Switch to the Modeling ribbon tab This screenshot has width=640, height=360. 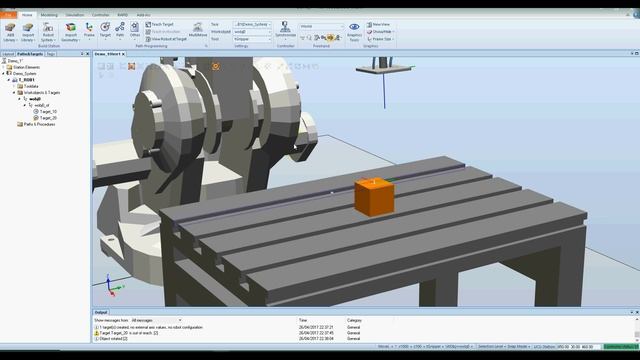pyautogui.click(x=49, y=15)
